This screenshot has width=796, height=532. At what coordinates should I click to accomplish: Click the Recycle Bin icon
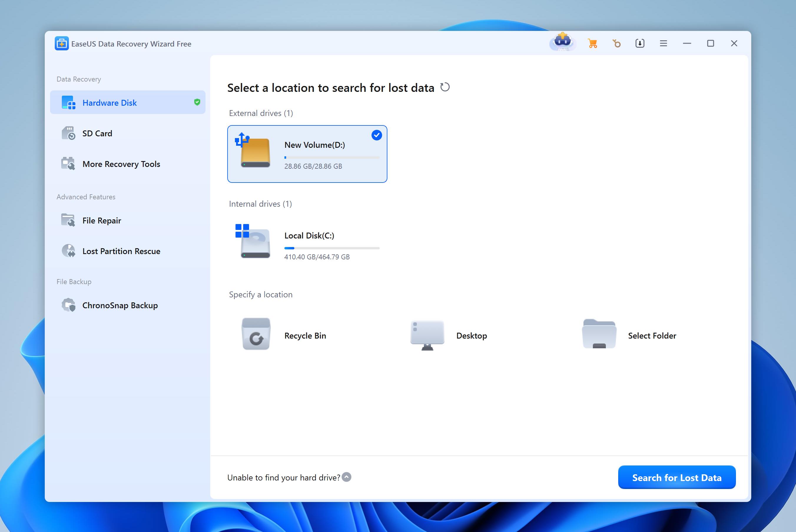(256, 334)
